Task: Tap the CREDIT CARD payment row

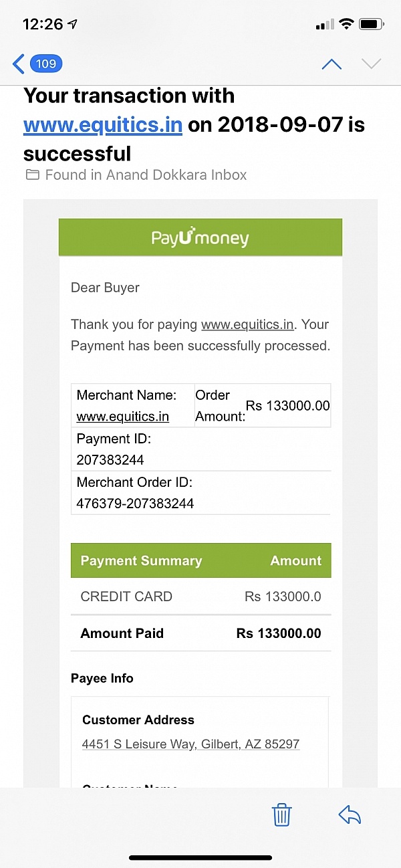Action: coord(201,596)
